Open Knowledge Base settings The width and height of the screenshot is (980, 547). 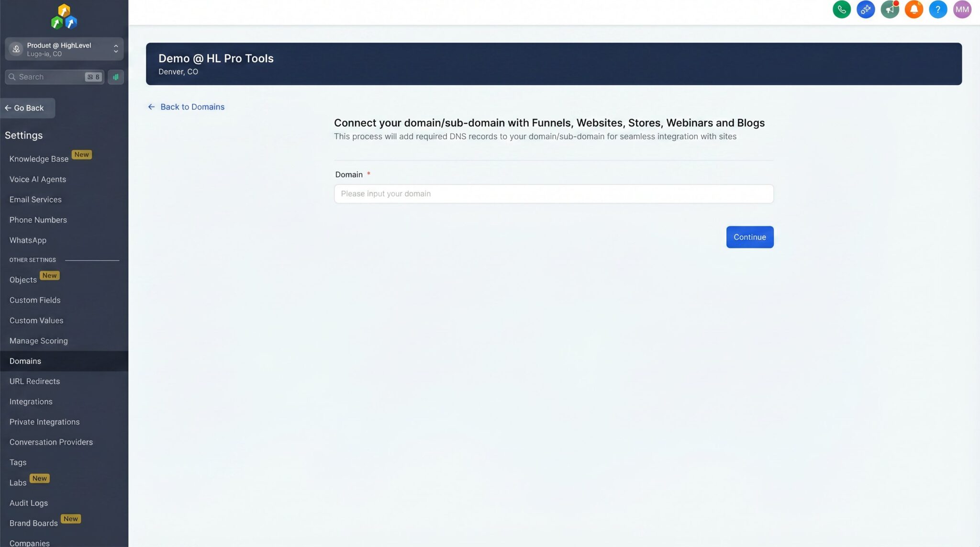pyautogui.click(x=39, y=159)
